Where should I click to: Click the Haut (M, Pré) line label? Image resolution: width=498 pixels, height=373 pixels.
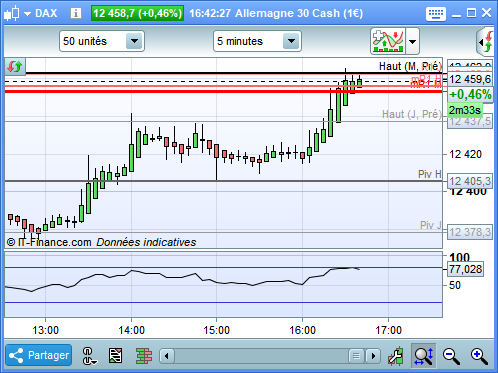[410, 66]
